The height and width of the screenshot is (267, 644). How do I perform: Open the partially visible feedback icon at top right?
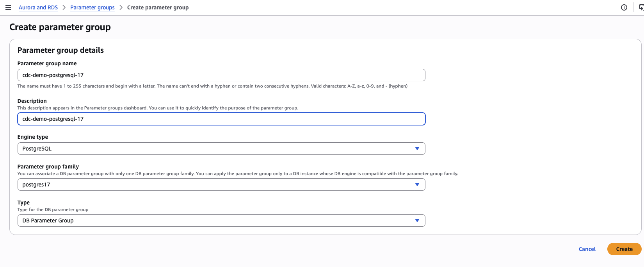pyautogui.click(x=641, y=7)
